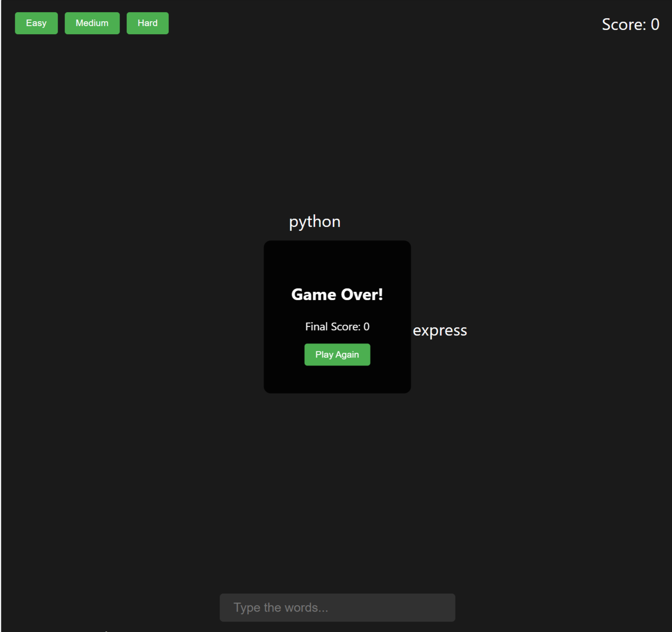Switch to Hard difficulty
Viewport: 672px width, 632px height.
(x=148, y=23)
